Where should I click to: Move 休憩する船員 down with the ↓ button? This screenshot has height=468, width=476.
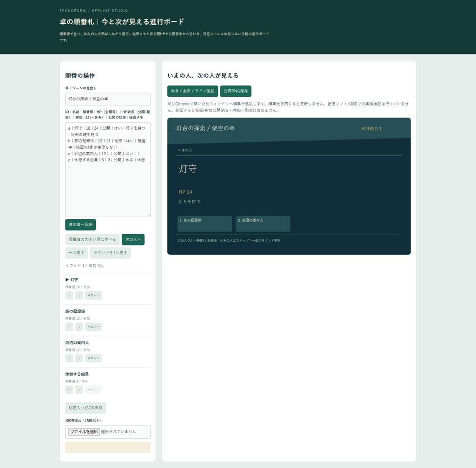pyautogui.click(x=79, y=390)
